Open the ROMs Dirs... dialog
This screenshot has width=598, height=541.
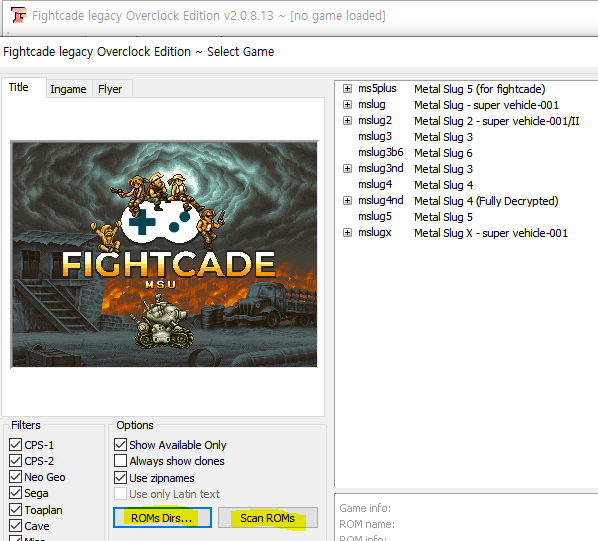click(x=162, y=517)
